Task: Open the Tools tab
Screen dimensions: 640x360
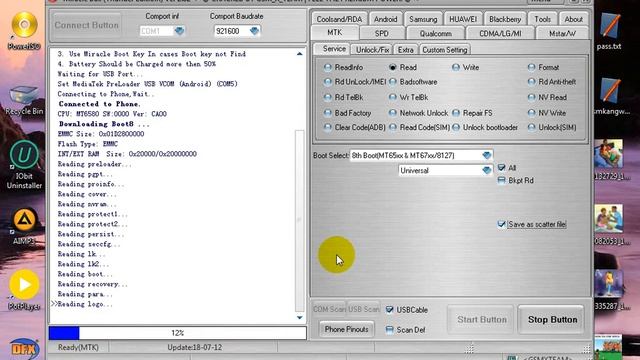Action: (542, 19)
